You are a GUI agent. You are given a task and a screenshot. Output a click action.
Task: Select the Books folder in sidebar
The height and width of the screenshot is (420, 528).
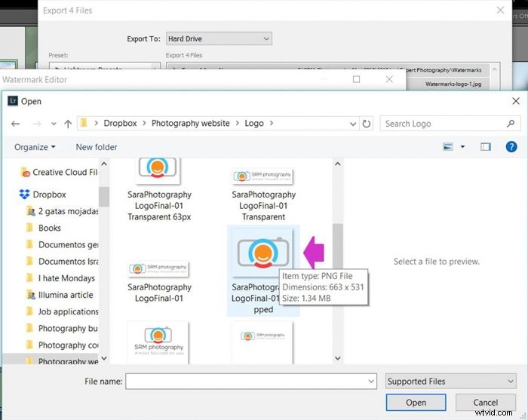tap(50, 228)
